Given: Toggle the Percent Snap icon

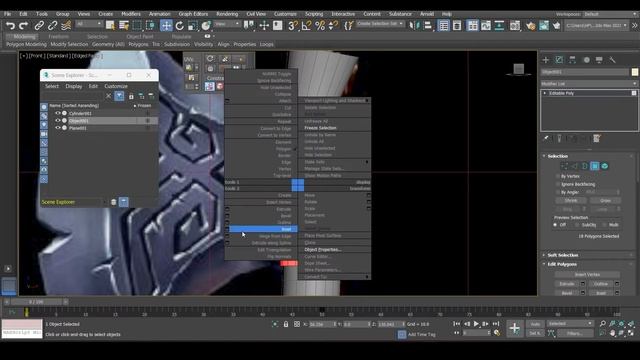Looking at the screenshot, I should (x=320, y=26).
